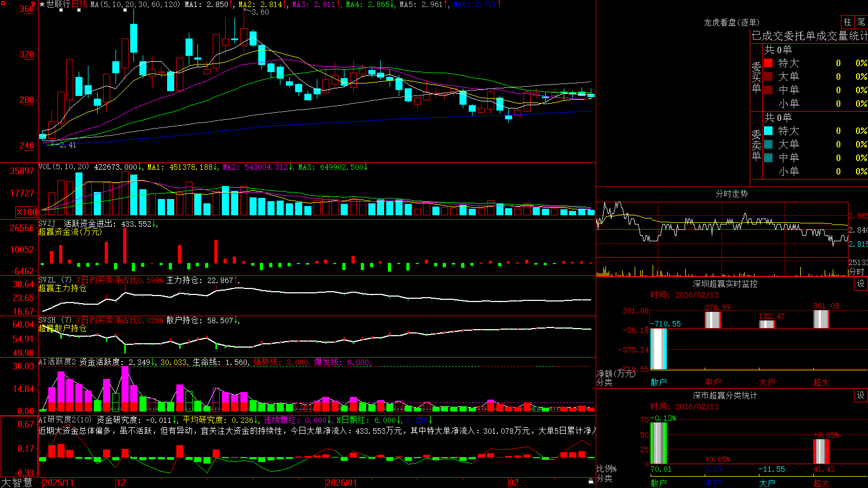The image size is (868, 488).
Task: Click the 深市超赢分类统计 panel title
Action: click(x=725, y=395)
